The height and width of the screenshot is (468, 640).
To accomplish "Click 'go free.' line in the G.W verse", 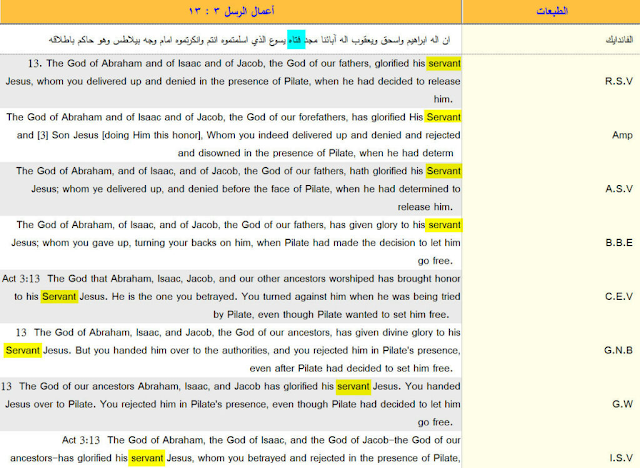I will 435,422.
